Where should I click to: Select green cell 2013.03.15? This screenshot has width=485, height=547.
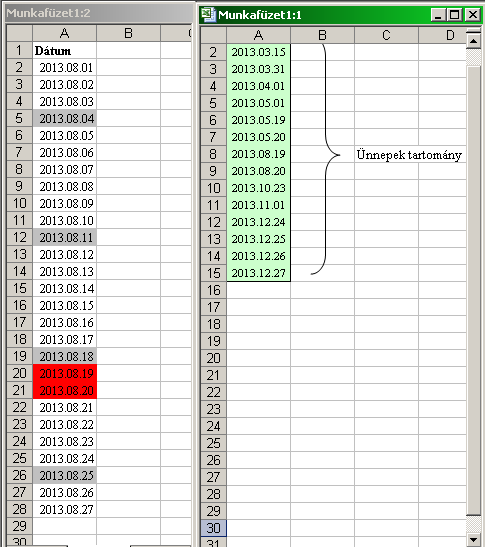tap(259, 52)
